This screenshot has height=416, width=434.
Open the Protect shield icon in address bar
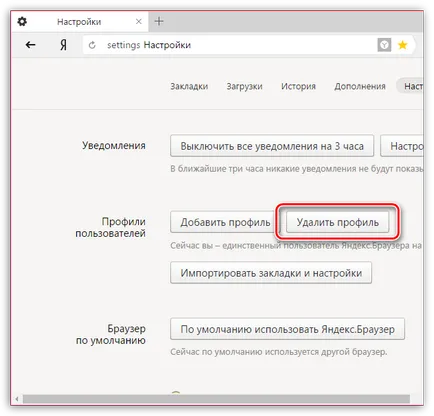click(384, 45)
